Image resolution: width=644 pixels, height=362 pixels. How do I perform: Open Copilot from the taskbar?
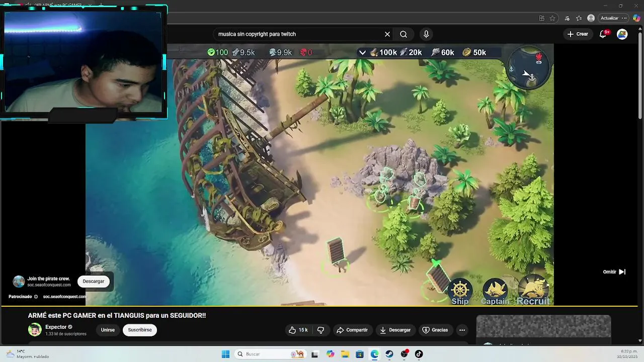click(330, 354)
